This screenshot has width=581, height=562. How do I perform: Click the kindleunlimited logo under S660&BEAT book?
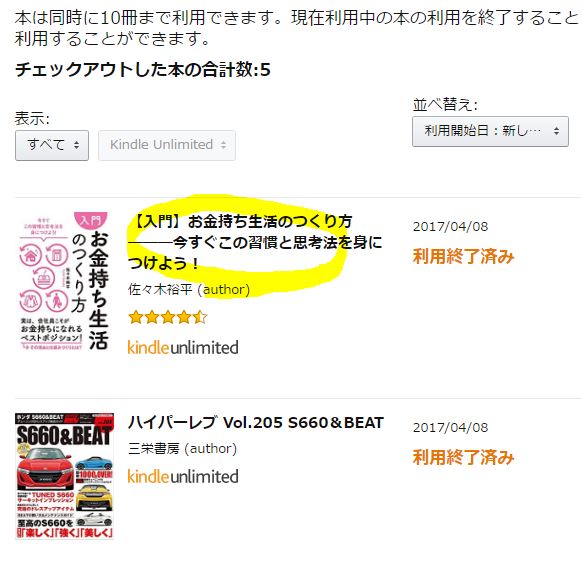coord(183,476)
